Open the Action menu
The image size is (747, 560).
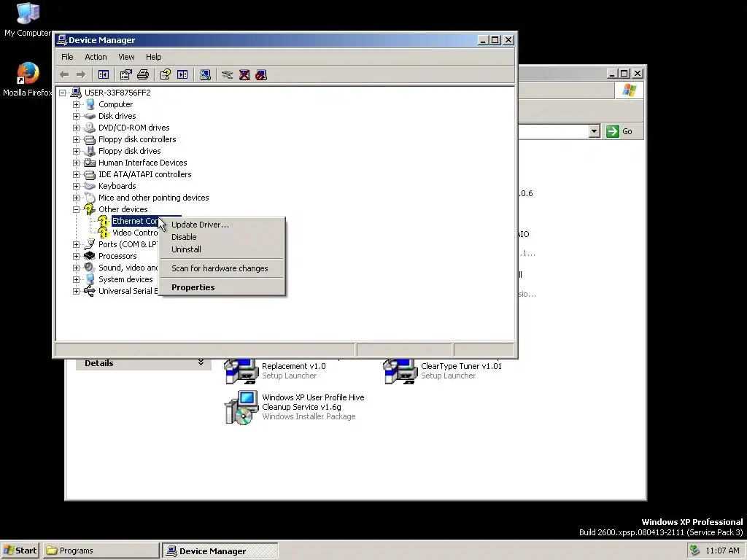pyautogui.click(x=96, y=57)
